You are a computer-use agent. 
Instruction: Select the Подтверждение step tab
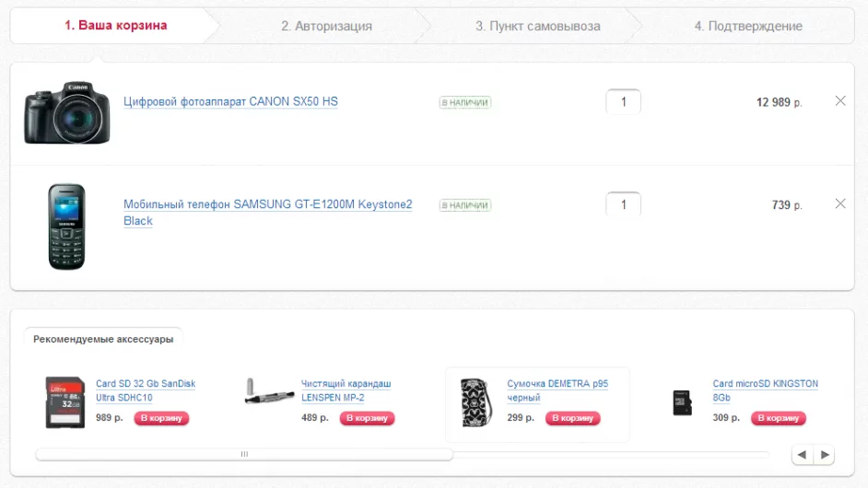point(748,26)
